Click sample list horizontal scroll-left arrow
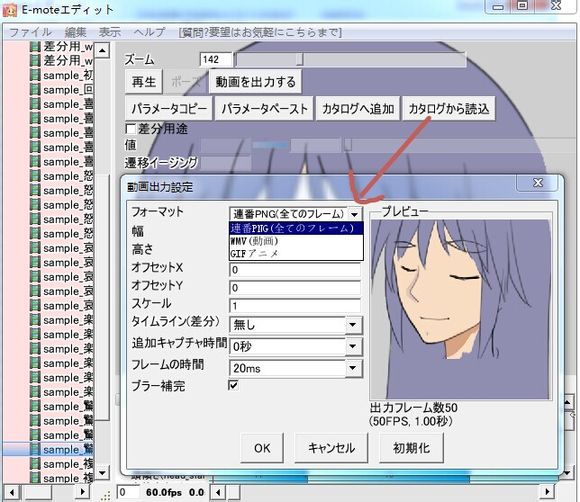 click(12, 492)
